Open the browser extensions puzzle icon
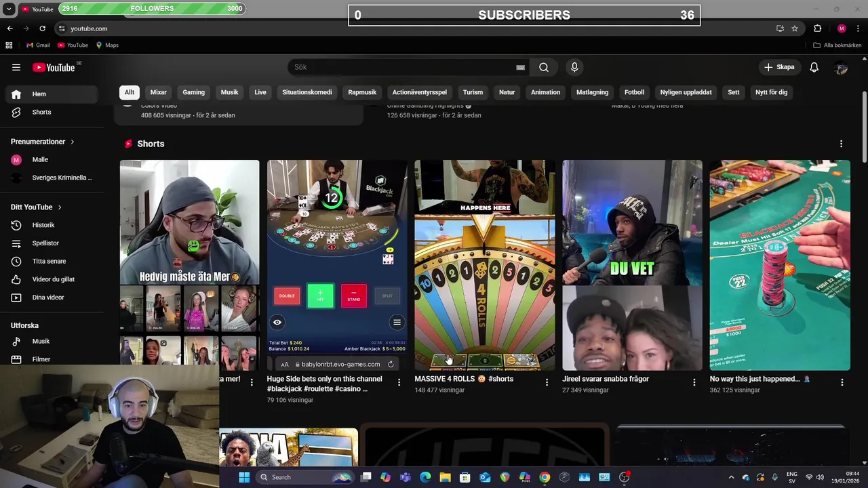Viewport: 868px width, 488px height. (x=817, y=28)
